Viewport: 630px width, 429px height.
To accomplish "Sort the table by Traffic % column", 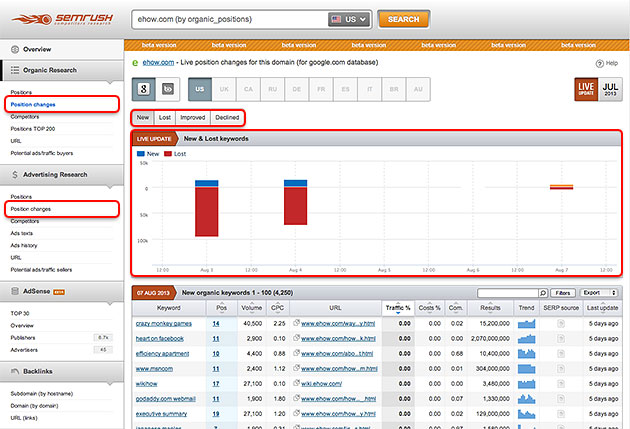I will 398,308.
